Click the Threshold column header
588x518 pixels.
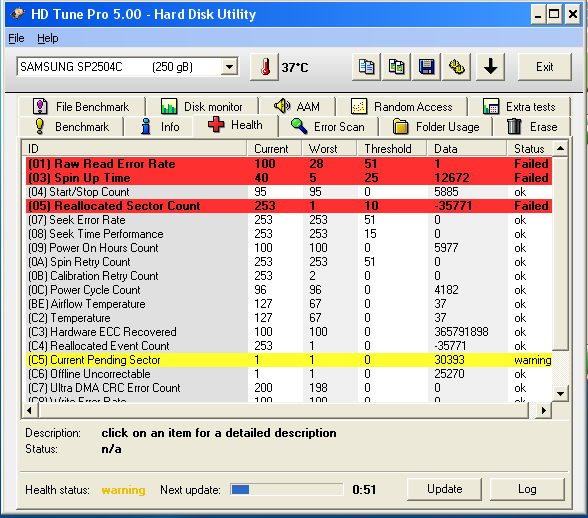point(392,149)
